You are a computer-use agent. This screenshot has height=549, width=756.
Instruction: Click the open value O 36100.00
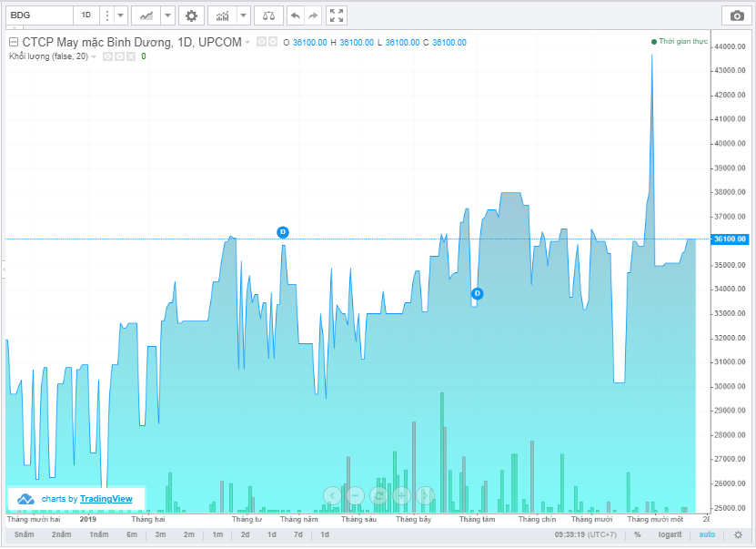[x=305, y=43]
